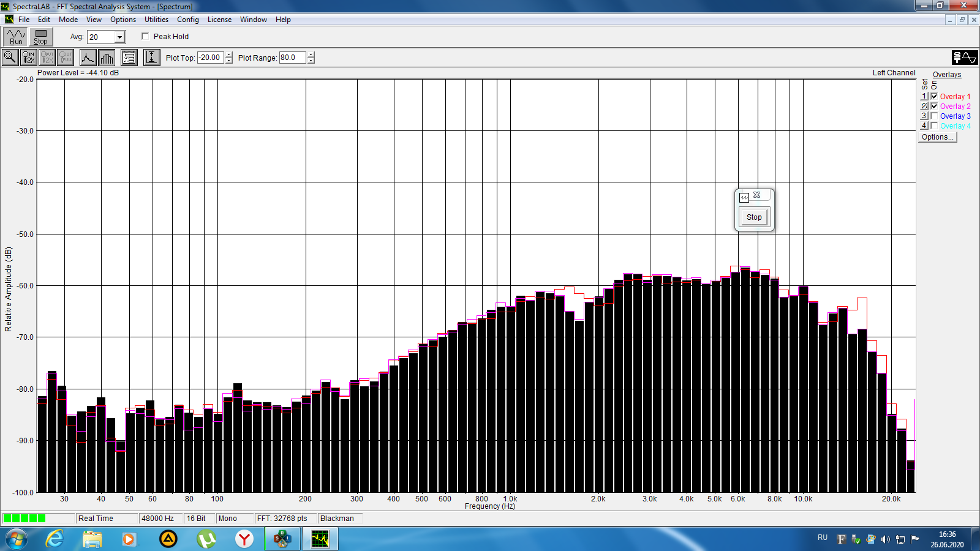Viewport: 980px width, 551px height.
Task: Open the media player icon on taskbar
Action: (129, 539)
